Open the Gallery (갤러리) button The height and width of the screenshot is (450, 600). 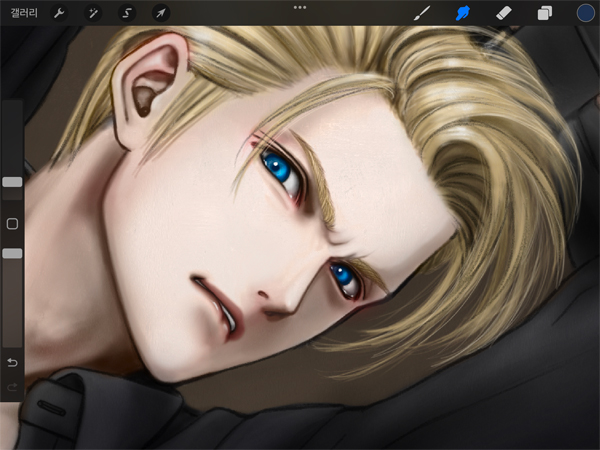[24, 13]
